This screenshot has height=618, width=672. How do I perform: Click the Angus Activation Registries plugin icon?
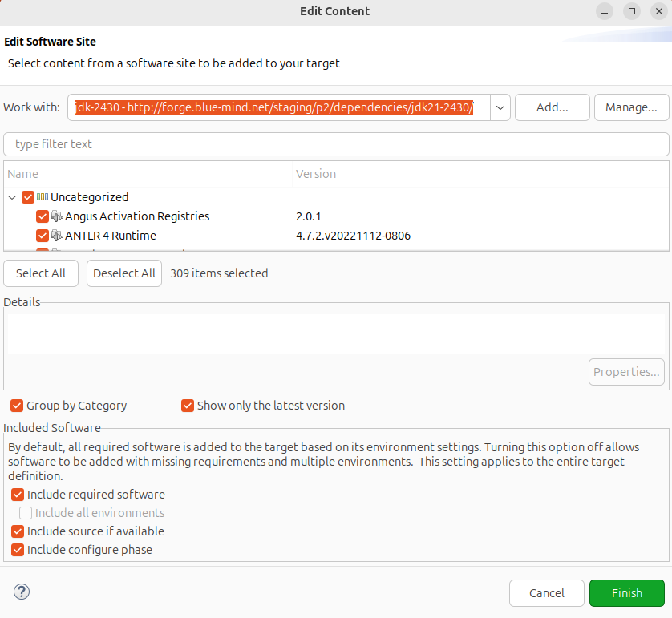tap(57, 216)
